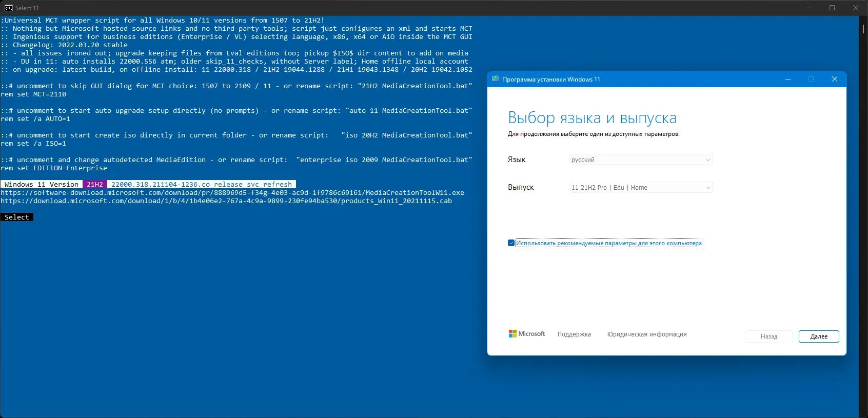This screenshot has width=868, height=418.
Task: Click build string '22000.318.211104-1236.co_release_svc_refresh'
Action: point(202,185)
